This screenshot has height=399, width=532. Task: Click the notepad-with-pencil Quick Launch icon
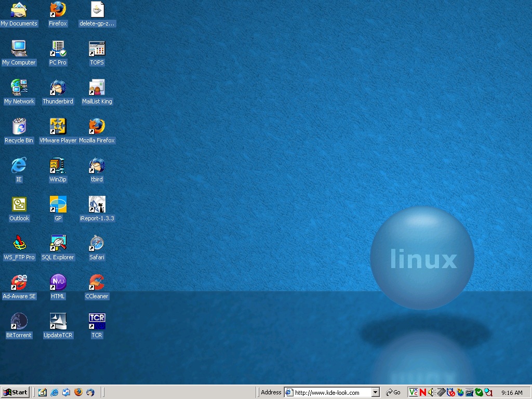click(x=43, y=393)
